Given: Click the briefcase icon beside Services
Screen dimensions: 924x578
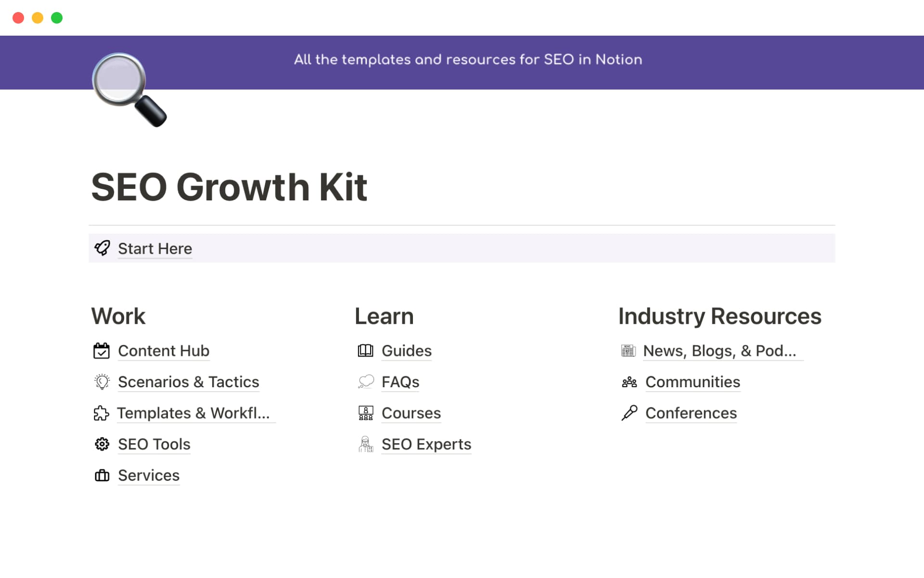Looking at the screenshot, I should click(x=102, y=475).
